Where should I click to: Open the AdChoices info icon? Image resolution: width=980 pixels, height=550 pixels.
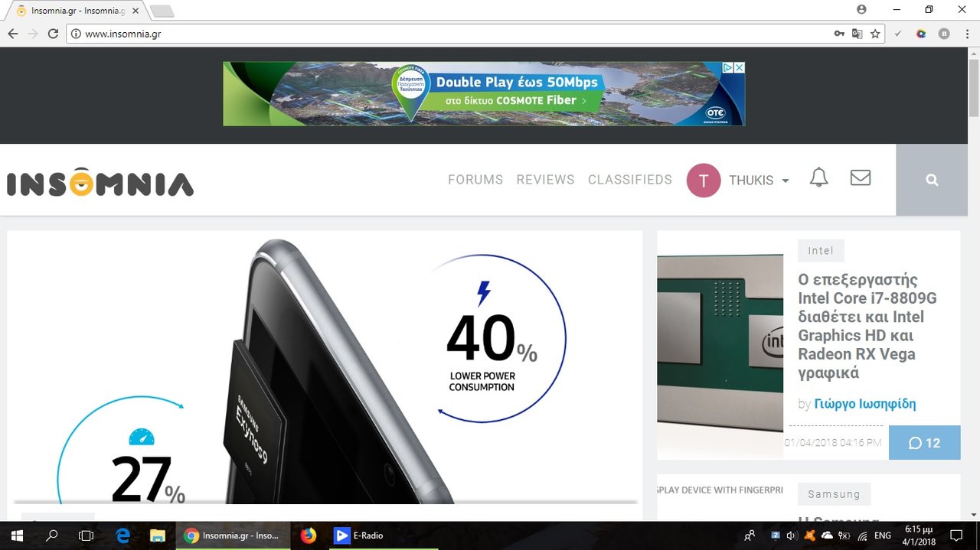(x=729, y=67)
